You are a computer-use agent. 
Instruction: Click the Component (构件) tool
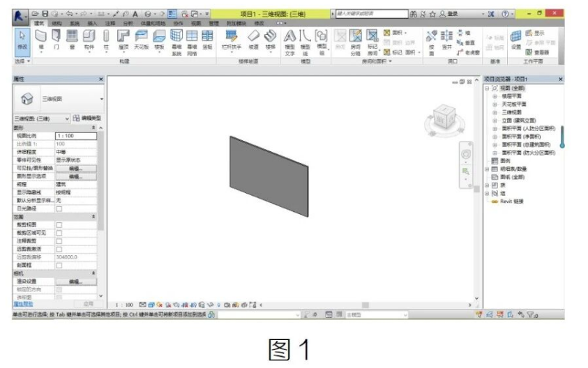89,40
